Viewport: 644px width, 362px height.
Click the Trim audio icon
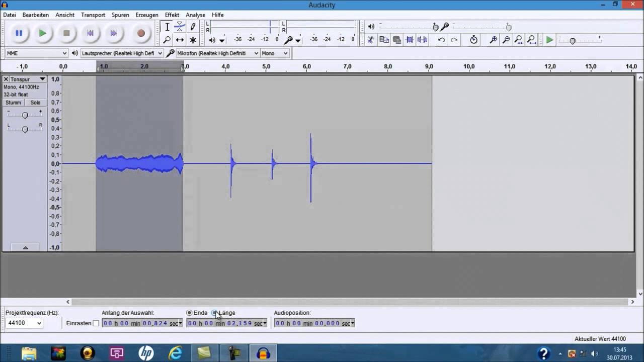[x=410, y=40]
